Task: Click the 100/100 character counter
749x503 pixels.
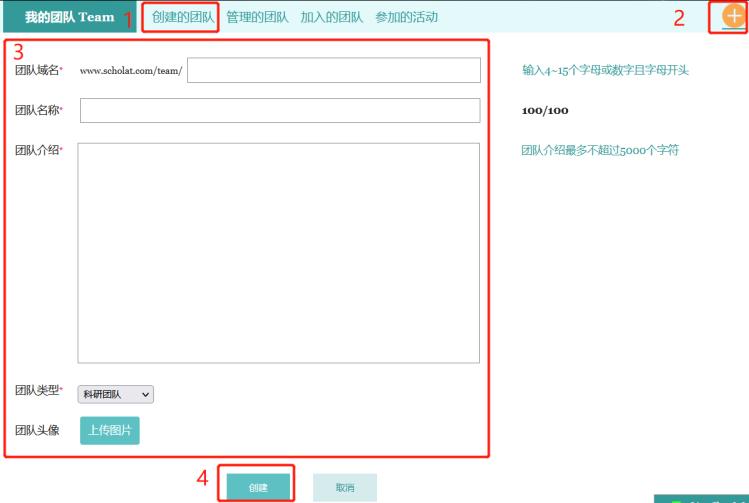Action: pyautogui.click(x=545, y=110)
